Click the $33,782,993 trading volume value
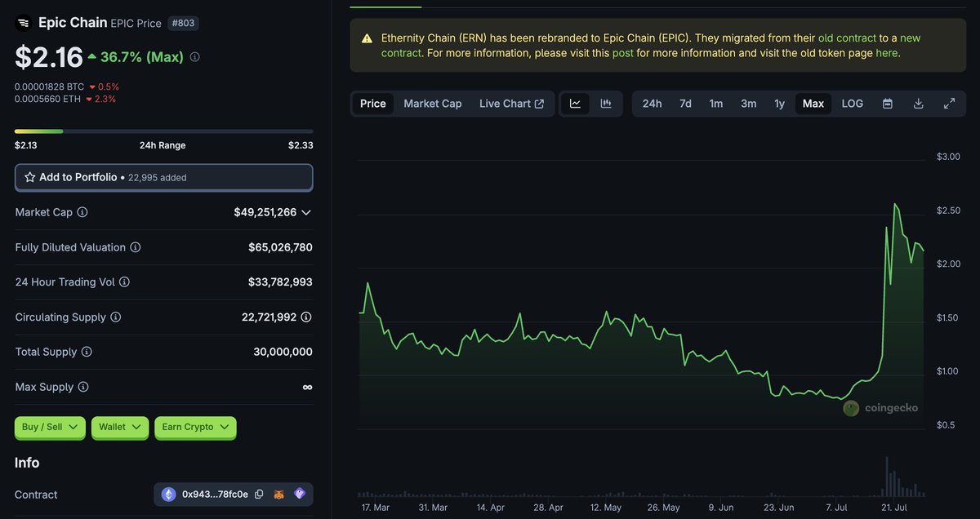Viewport: 980px width, 519px height. click(x=280, y=282)
